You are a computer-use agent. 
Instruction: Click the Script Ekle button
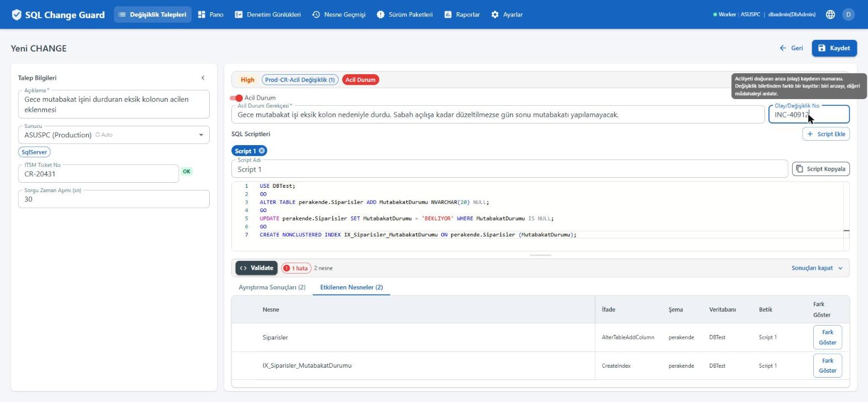[826, 134]
